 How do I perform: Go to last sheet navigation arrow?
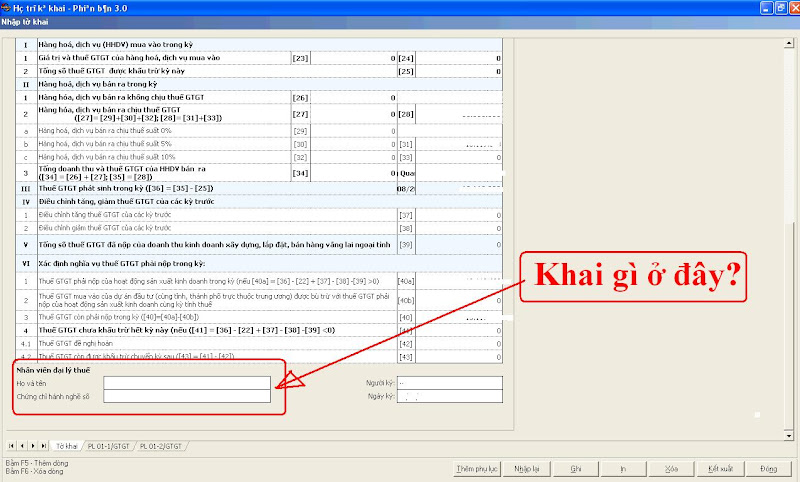[x=44, y=444]
